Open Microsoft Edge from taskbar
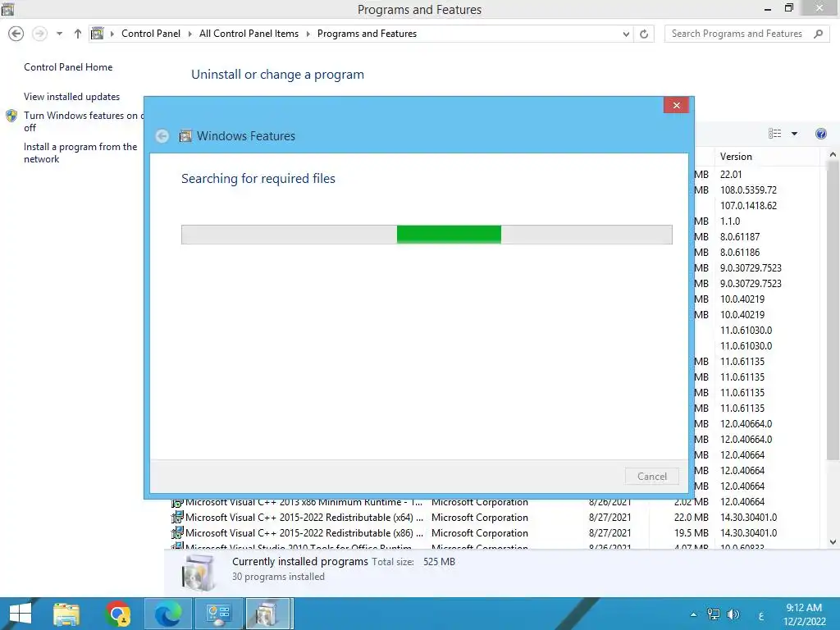 (168, 614)
